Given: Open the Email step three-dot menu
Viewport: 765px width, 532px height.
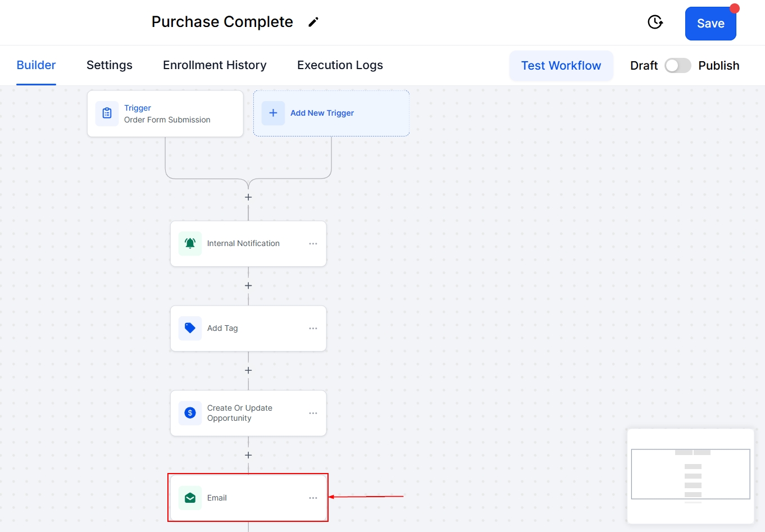Looking at the screenshot, I should (x=313, y=498).
